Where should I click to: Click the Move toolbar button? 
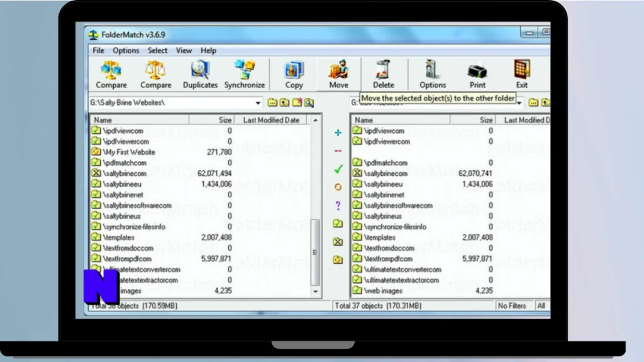pyautogui.click(x=338, y=74)
